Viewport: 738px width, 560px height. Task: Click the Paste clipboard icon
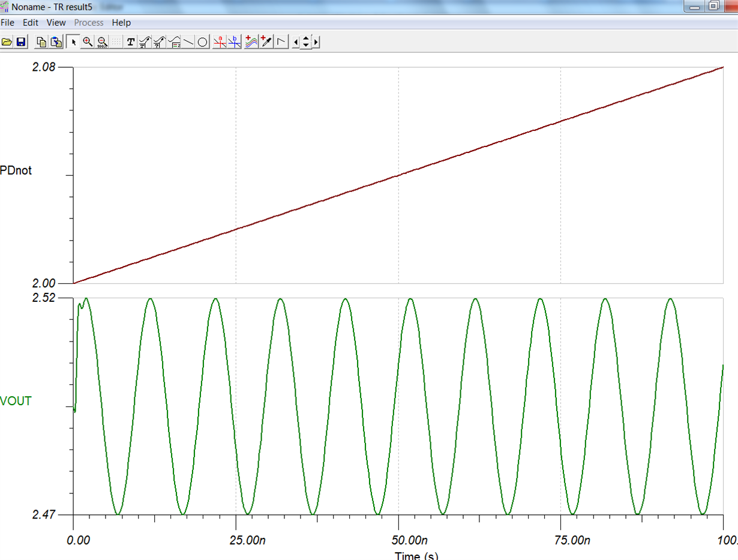pos(56,42)
